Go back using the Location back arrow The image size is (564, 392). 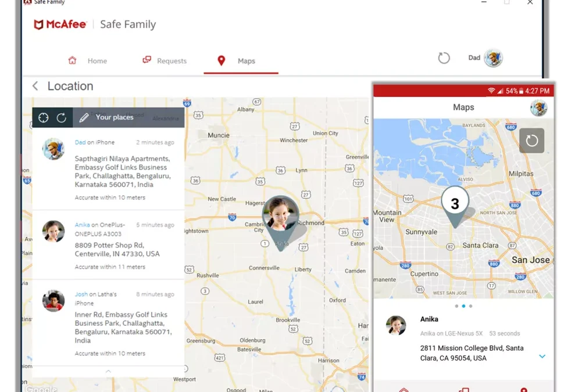pyautogui.click(x=35, y=86)
